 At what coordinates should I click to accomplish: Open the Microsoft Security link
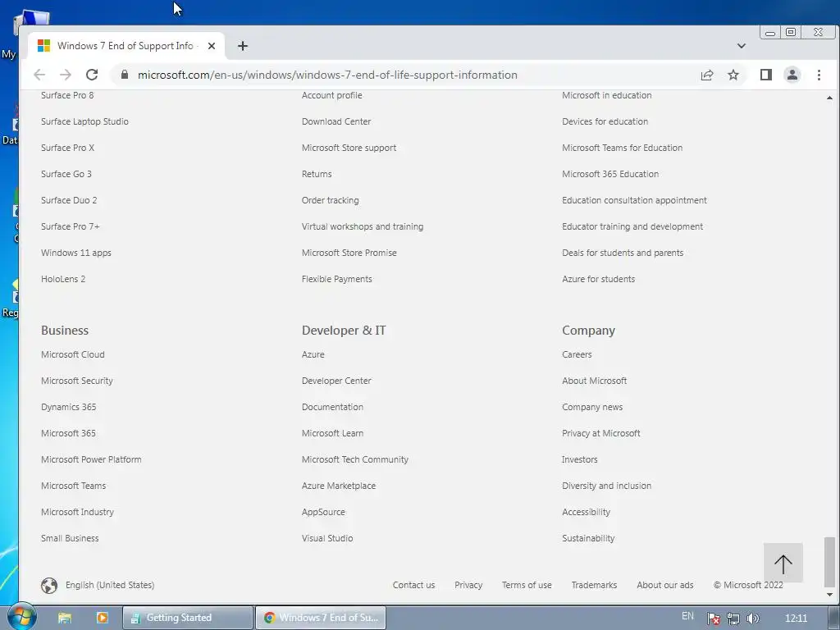[77, 381]
